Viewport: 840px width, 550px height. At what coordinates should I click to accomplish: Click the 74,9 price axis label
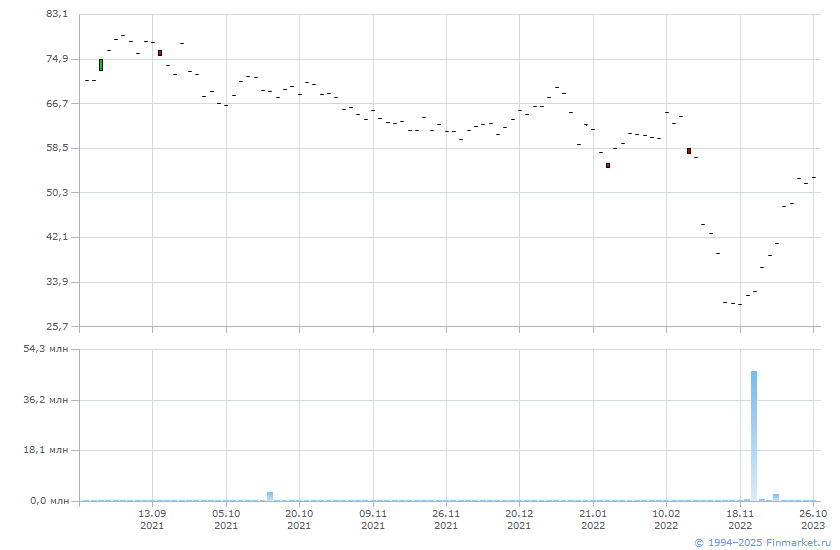(x=57, y=58)
